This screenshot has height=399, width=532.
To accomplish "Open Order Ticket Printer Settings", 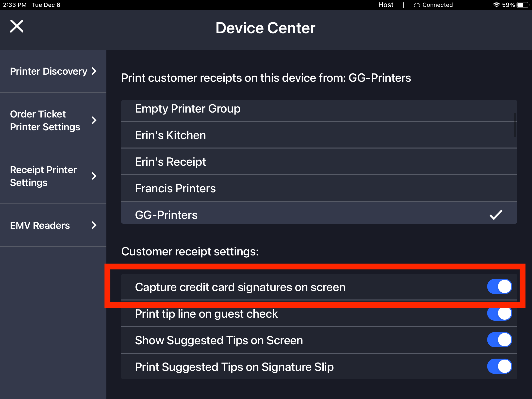I will (x=53, y=120).
